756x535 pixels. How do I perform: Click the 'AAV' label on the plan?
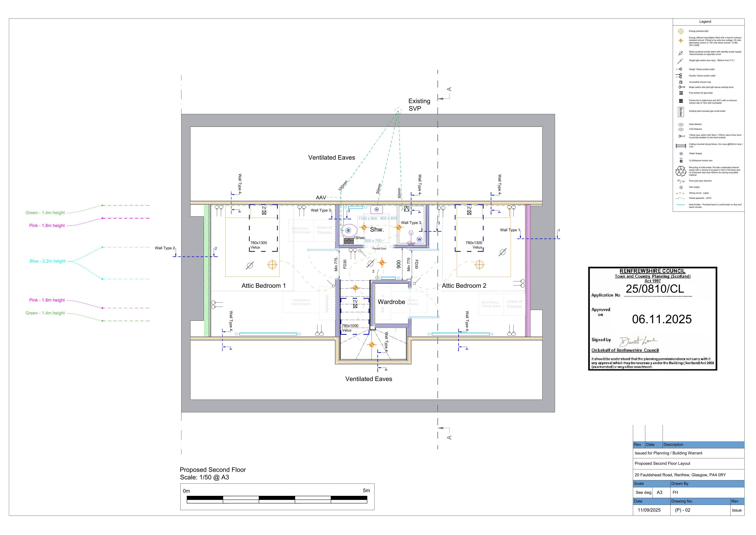pos(321,198)
